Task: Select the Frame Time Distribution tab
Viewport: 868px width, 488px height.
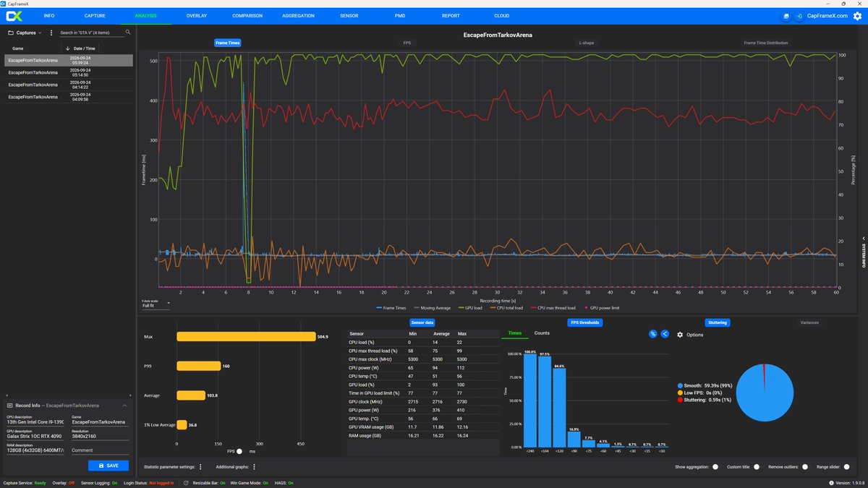Action: tap(766, 43)
